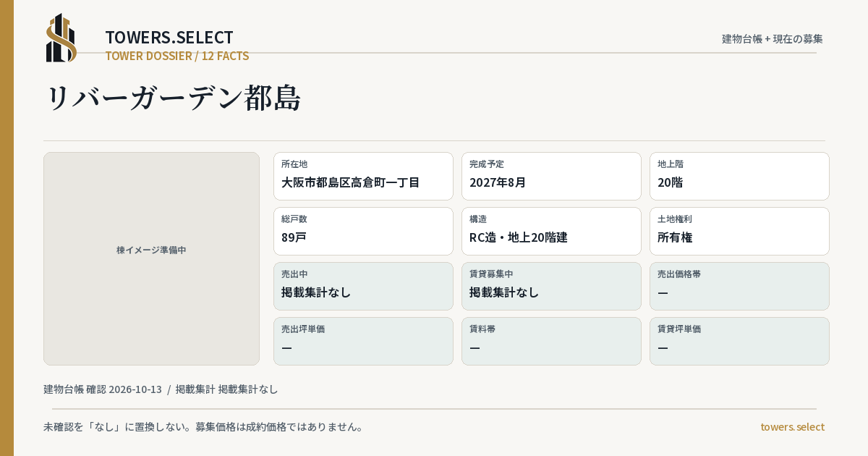Click the Towers.Select building logo icon

[x=61, y=38]
